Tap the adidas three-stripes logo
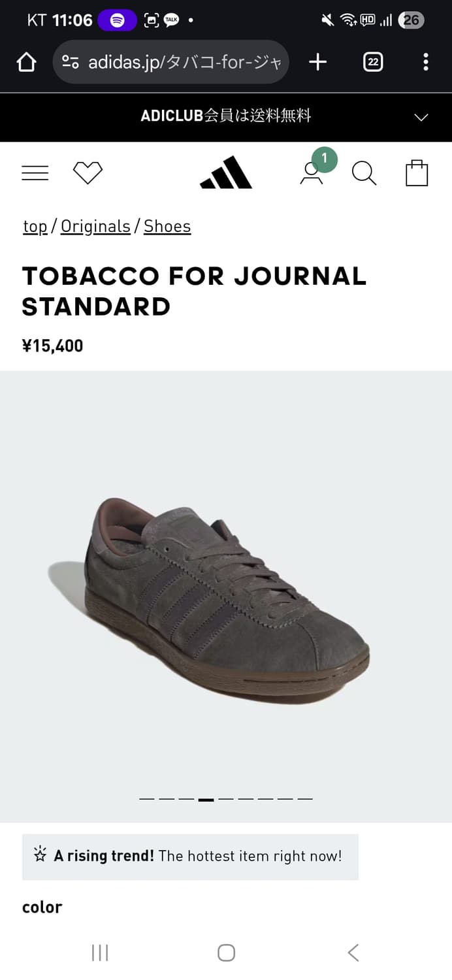 pyautogui.click(x=226, y=173)
